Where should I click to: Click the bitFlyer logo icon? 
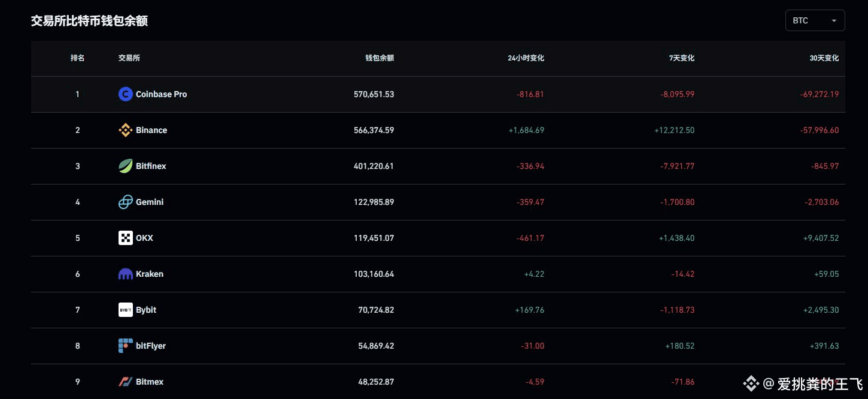[x=125, y=346]
